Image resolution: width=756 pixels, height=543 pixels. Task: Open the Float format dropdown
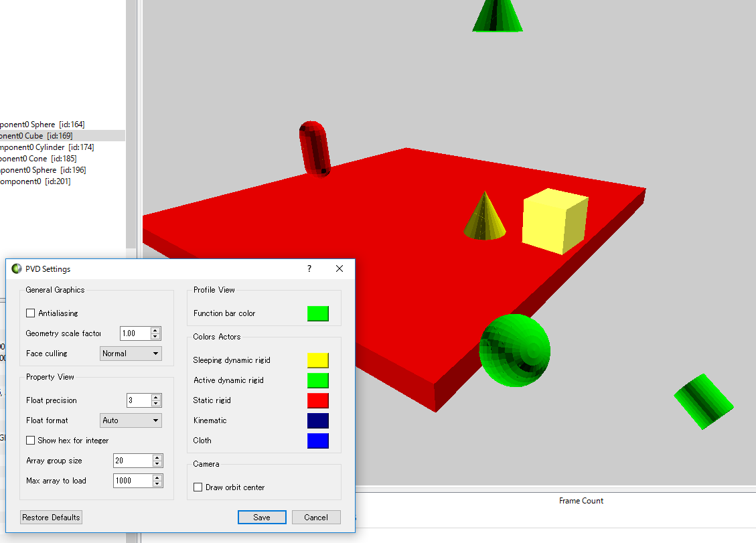(x=131, y=420)
